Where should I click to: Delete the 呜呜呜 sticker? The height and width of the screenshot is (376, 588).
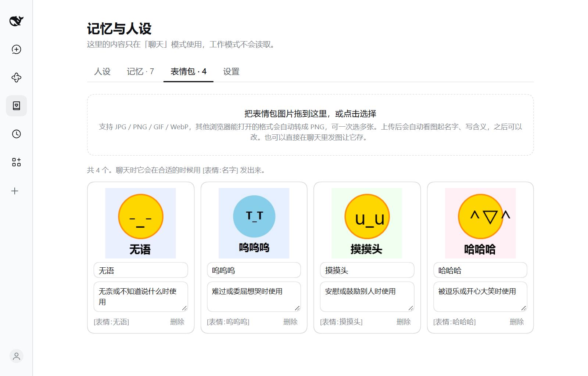(290, 322)
